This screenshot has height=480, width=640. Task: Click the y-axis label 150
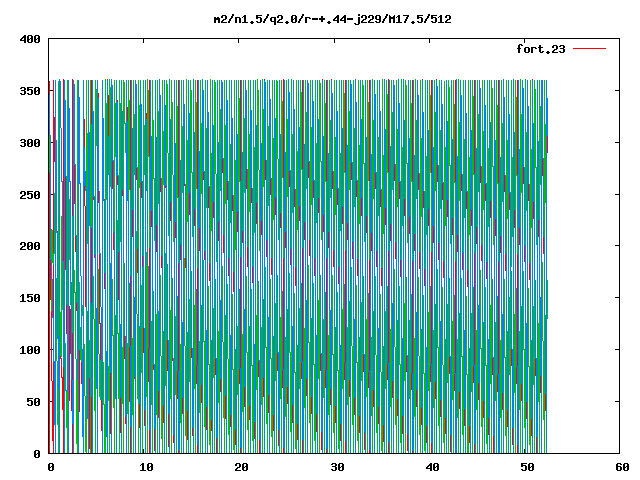[x=30, y=298]
